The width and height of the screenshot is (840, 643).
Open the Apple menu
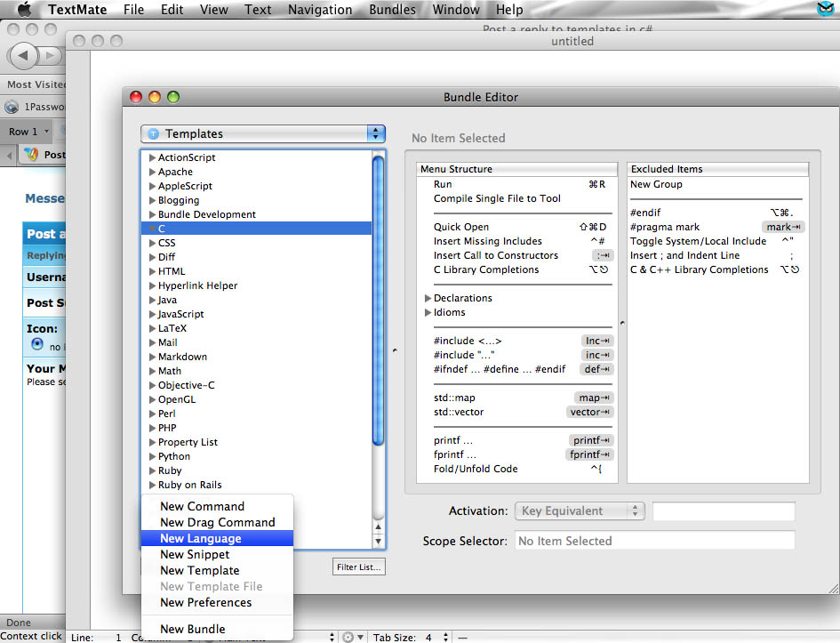click(x=24, y=10)
